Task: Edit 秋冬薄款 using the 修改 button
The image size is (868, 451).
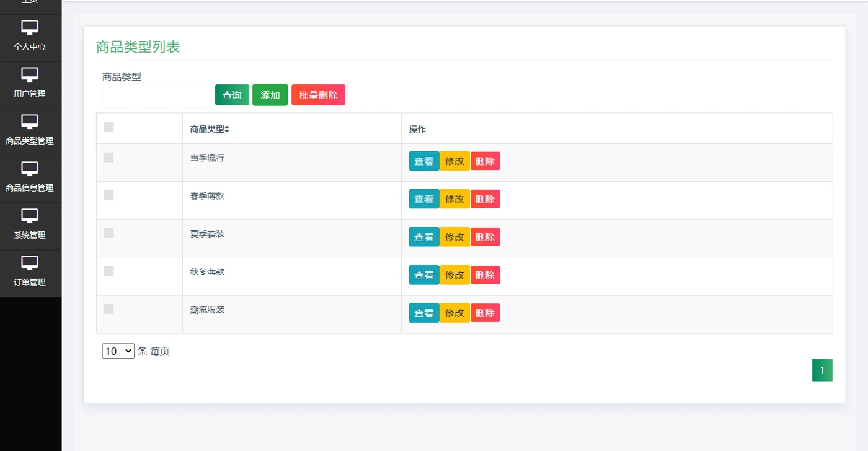Action: point(454,275)
